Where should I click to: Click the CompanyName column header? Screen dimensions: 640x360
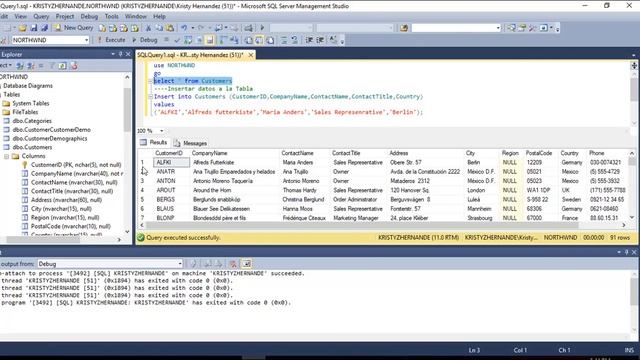209,153
